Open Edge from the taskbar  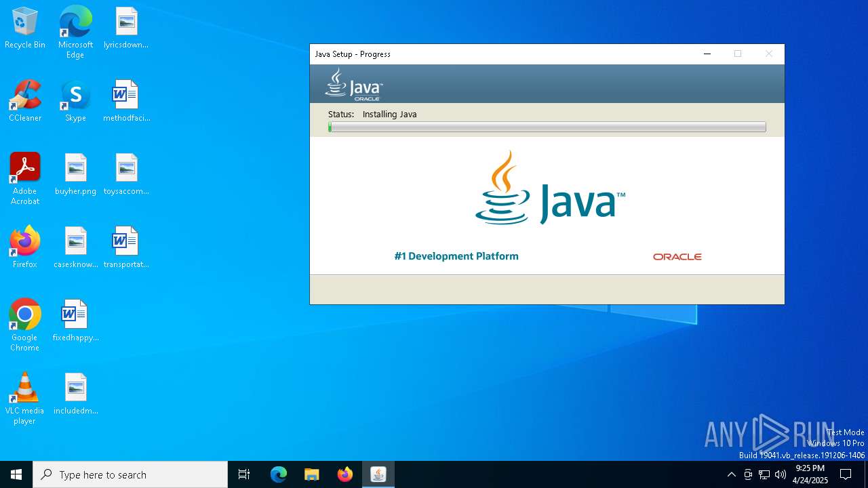(x=279, y=474)
